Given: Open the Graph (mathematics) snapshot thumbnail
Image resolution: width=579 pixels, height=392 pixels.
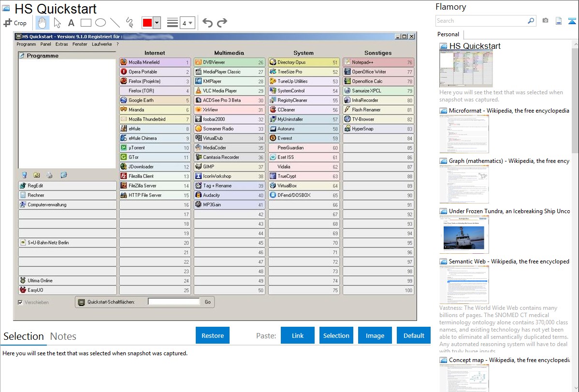Looking at the screenshot, I should tap(464, 184).
